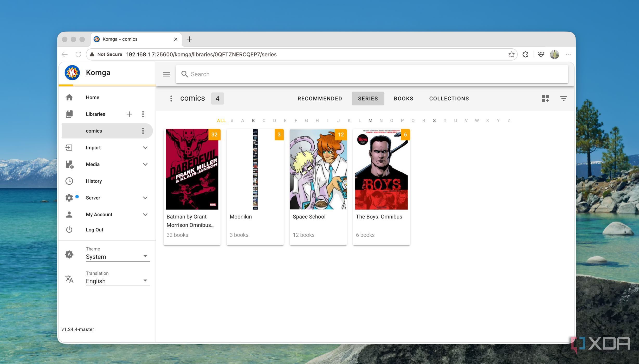Select comics library in sidebar
This screenshot has width=639, height=364.
pos(107,131)
